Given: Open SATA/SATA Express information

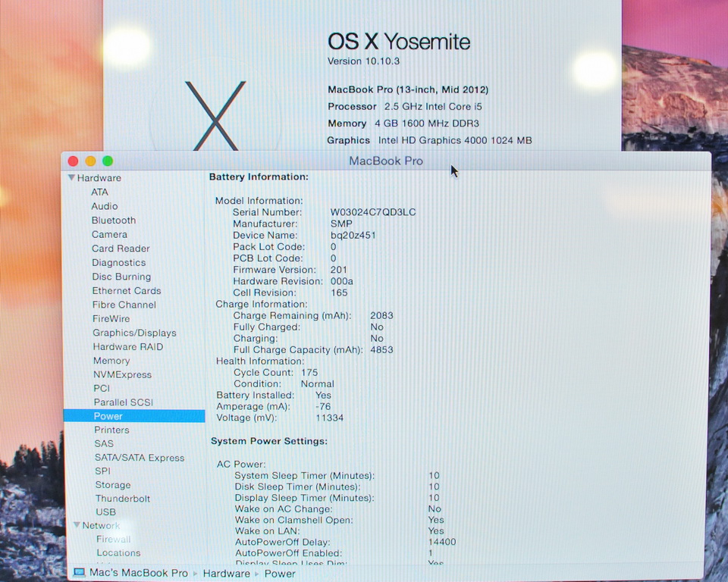Looking at the screenshot, I should [x=140, y=458].
